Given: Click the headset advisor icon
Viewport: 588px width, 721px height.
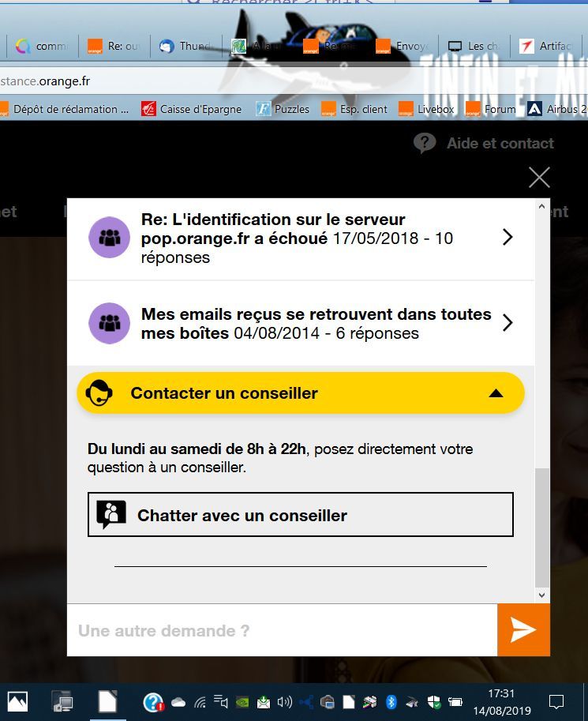Looking at the screenshot, I should pyautogui.click(x=99, y=393).
